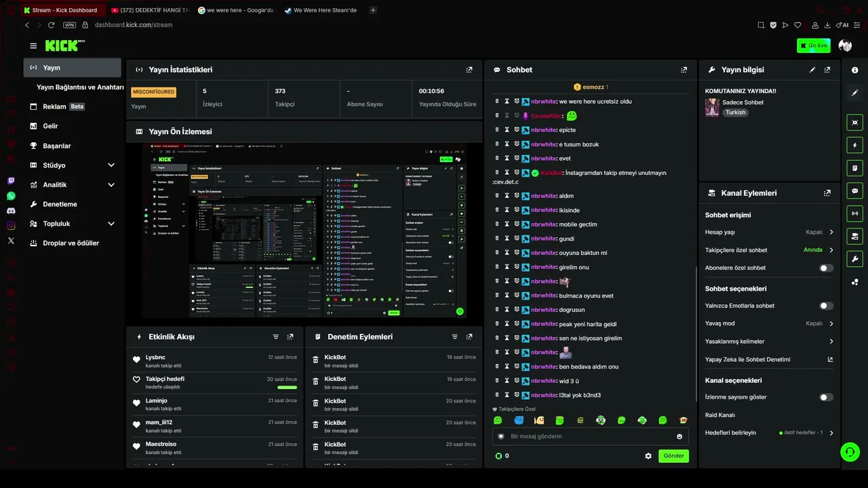The height and width of the screenshot is (488, 868).
Task: Toggle the chat bubble widget in the right rail
Action: [854, 190]
